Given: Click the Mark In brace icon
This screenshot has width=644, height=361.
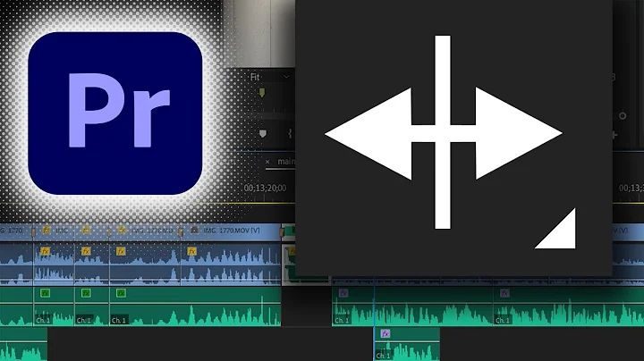Looking at the screenshot, I should 290,134.
